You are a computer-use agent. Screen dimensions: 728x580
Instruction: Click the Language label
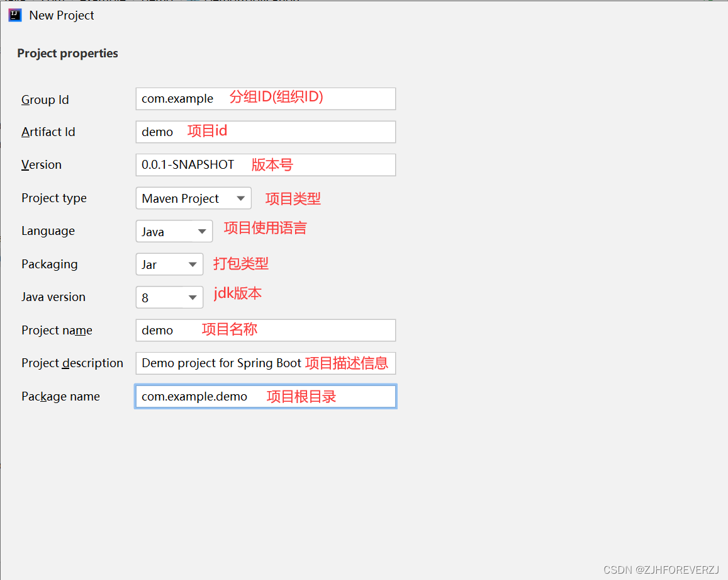tap(48, 232)
